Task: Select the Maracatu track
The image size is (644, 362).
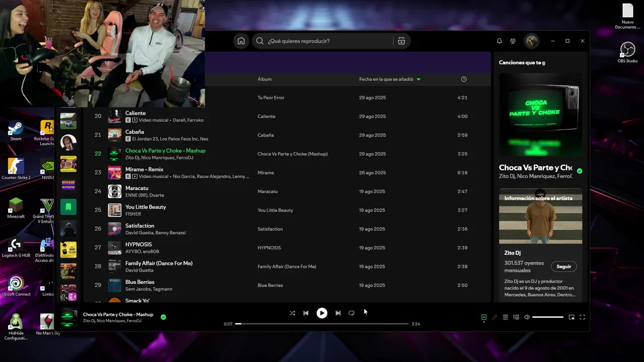Action: click(x=137, y=188)
